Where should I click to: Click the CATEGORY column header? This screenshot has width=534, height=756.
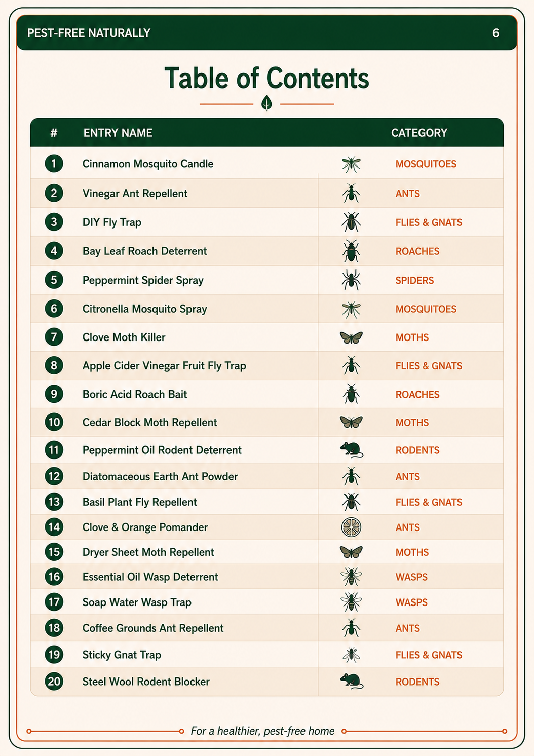pyautogui.click(x=419, y=133)
